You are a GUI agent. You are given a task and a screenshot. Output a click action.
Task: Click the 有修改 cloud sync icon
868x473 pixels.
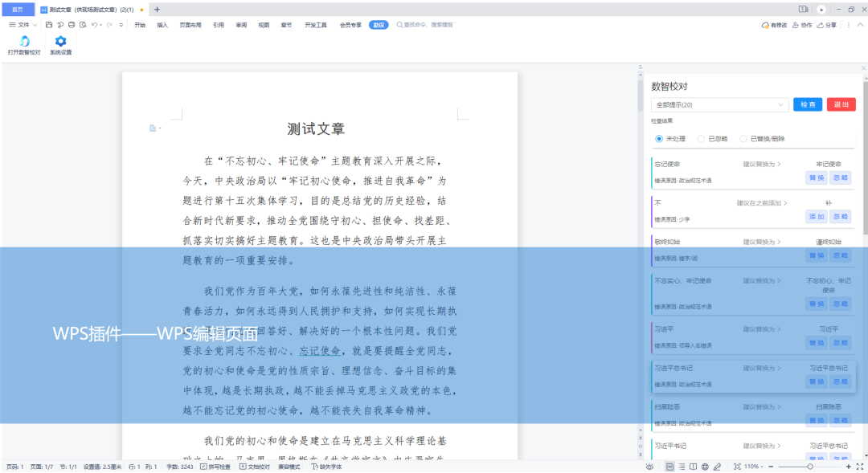[x=774, y=25]
